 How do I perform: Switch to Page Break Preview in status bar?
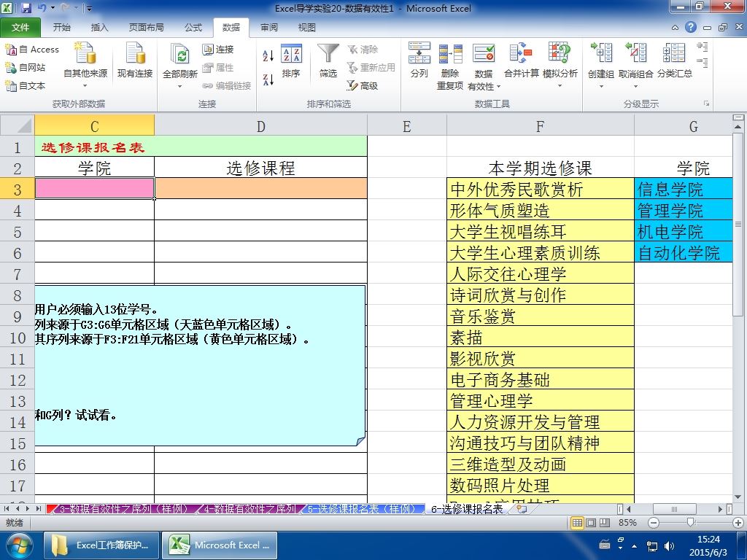point(605,523)
